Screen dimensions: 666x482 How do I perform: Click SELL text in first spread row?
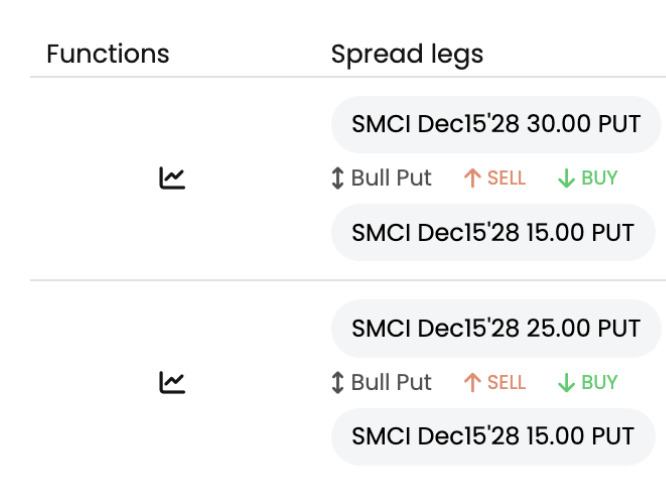[506, 178]
